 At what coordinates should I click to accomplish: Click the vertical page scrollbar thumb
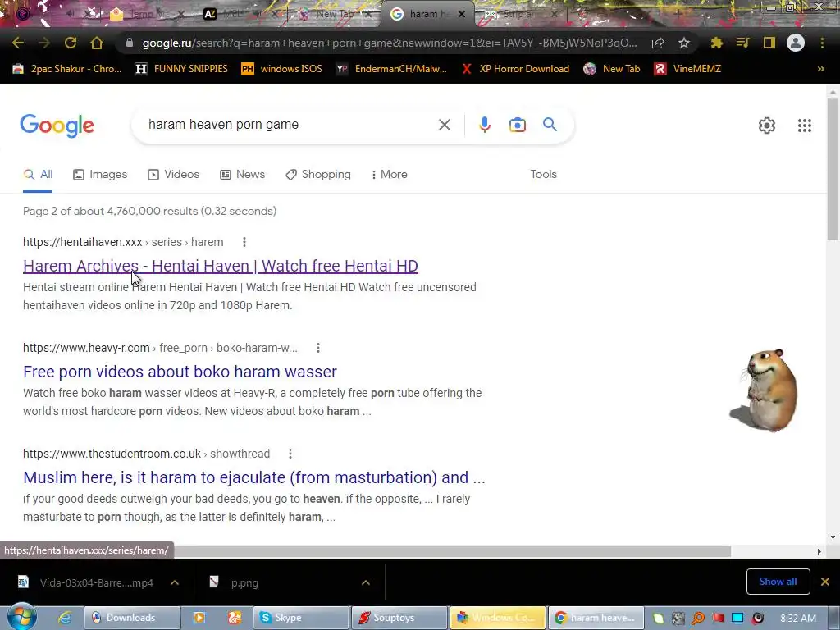point(833,169)
